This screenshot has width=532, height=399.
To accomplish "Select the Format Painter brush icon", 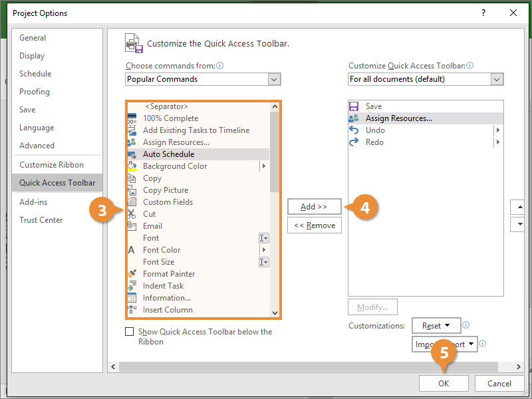I will [131, 274].
